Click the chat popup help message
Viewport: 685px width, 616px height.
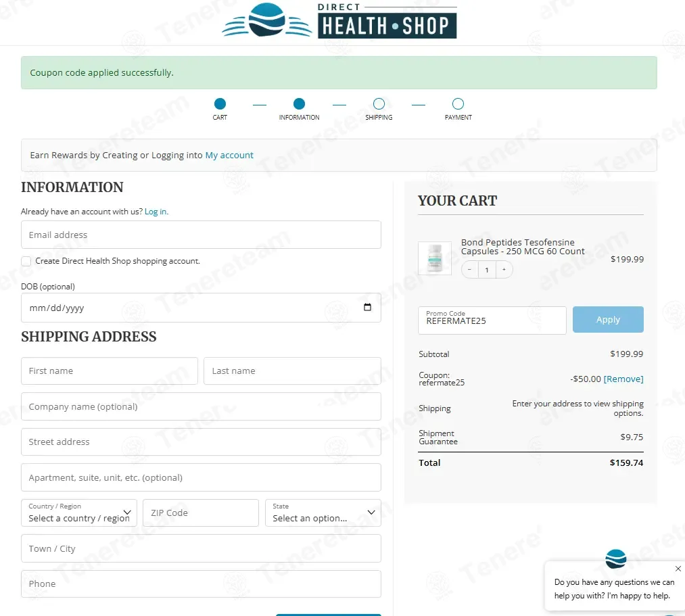pos(614,588)
